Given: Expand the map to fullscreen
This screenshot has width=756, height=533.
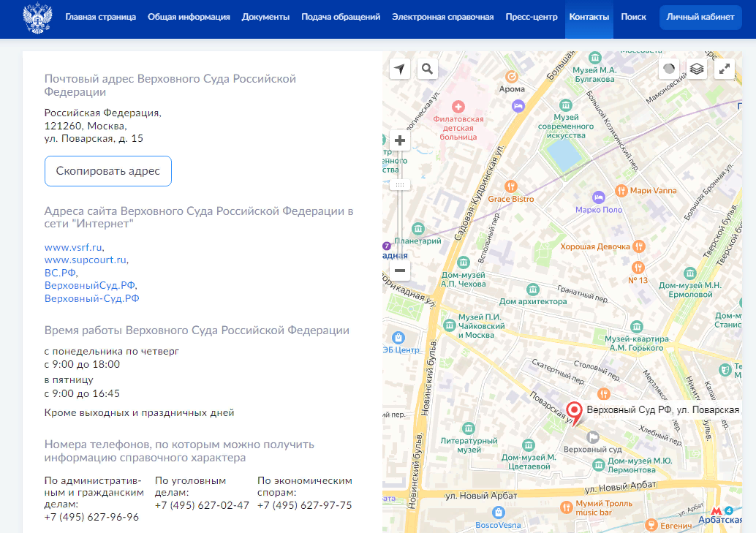Looking at the screenshot, I should click(x=724, y=69).
